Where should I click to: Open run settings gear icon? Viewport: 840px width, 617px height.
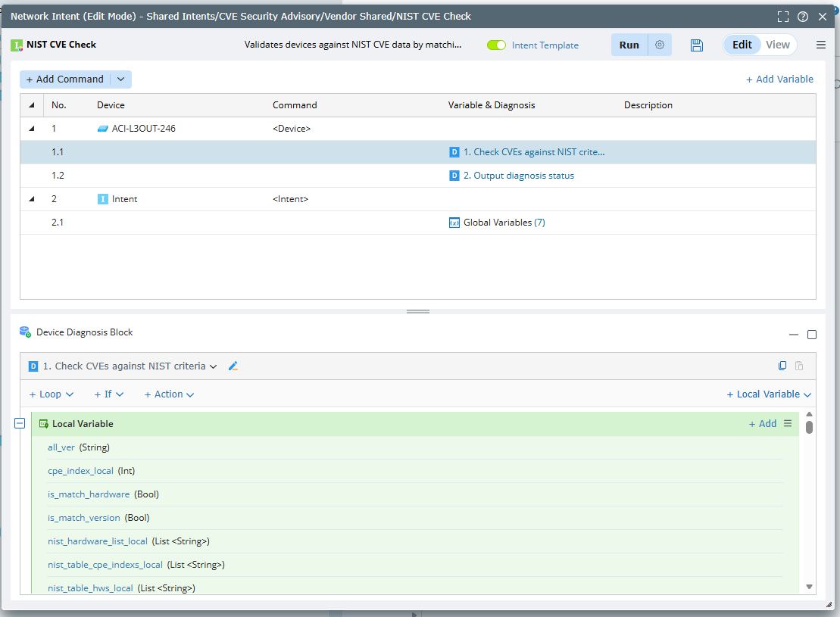[x=660, y=45]
